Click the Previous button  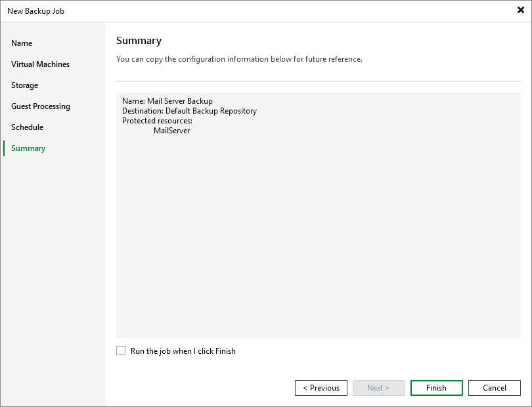[321, 388]
